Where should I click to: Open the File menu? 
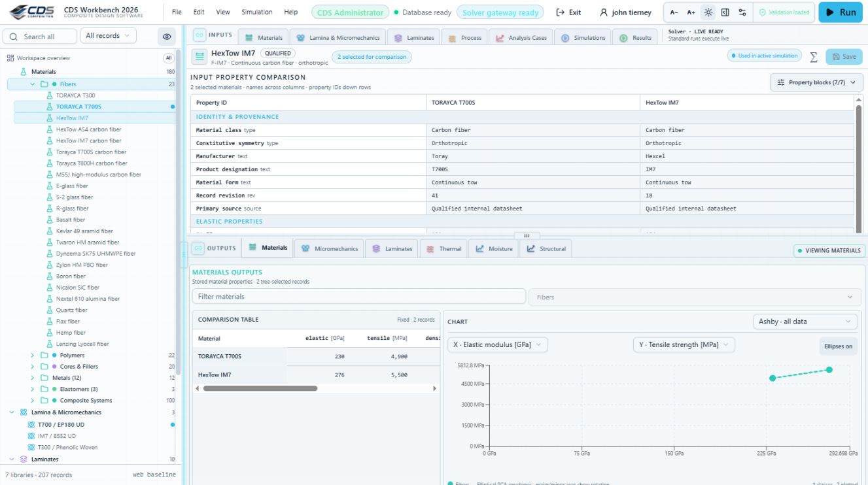(177, 12)
